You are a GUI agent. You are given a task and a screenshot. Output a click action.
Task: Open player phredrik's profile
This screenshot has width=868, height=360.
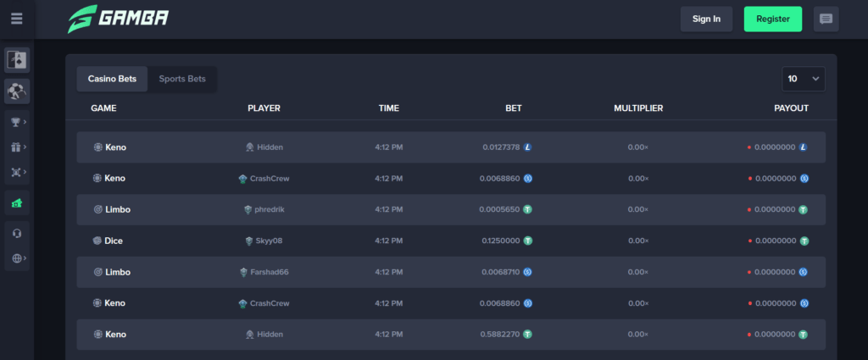coord(272,209)
